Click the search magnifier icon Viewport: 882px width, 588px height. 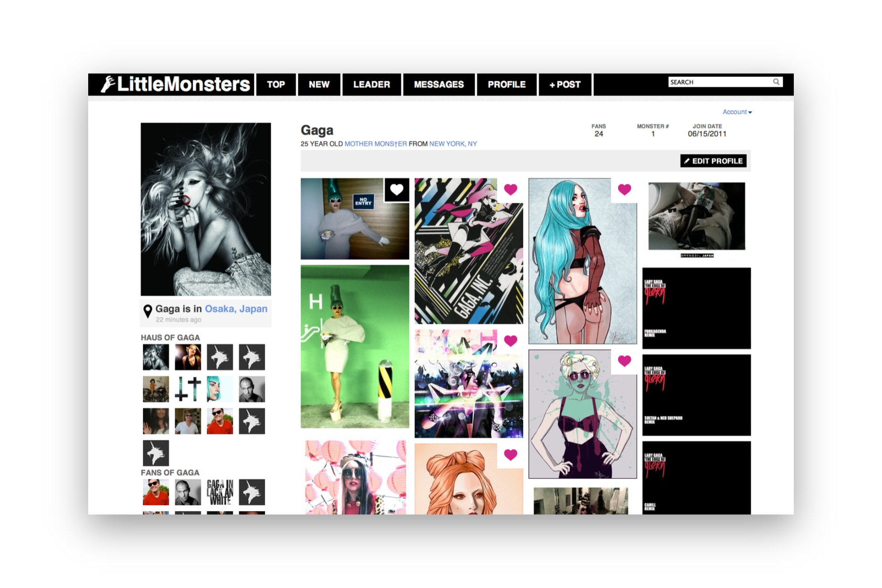point(776,82)
